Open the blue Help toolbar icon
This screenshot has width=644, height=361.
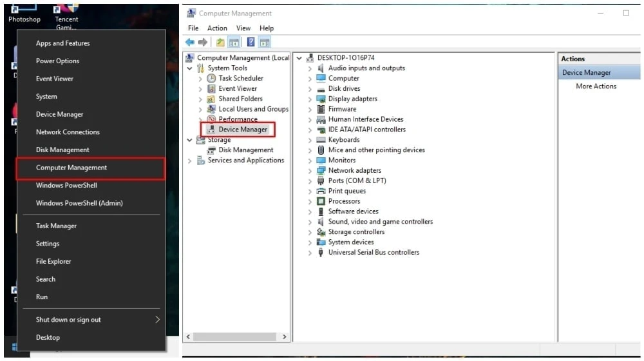pos(251,43)
